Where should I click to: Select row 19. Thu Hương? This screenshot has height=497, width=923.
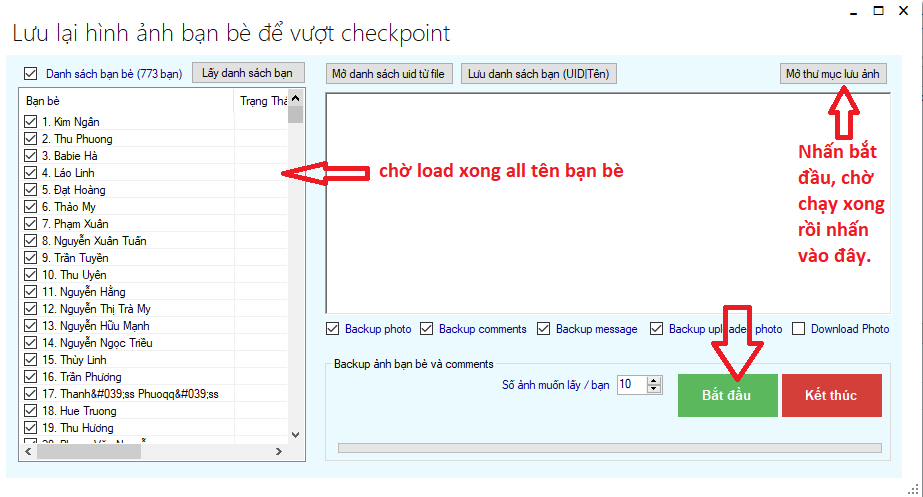[155, 428]
